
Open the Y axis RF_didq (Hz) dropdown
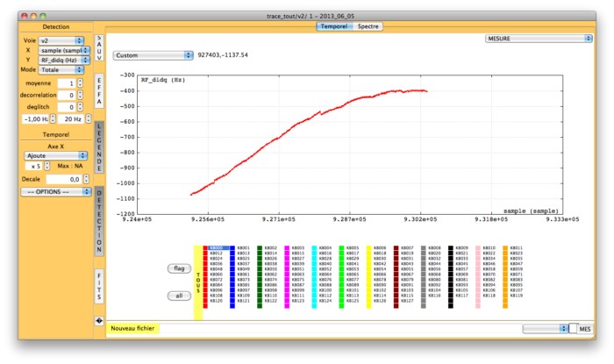point(64,60)
